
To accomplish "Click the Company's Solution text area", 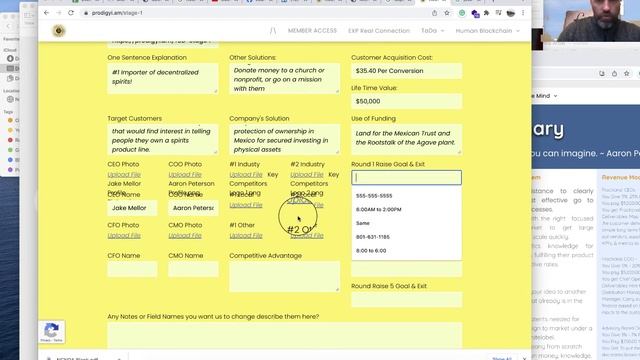I will 284,139.
